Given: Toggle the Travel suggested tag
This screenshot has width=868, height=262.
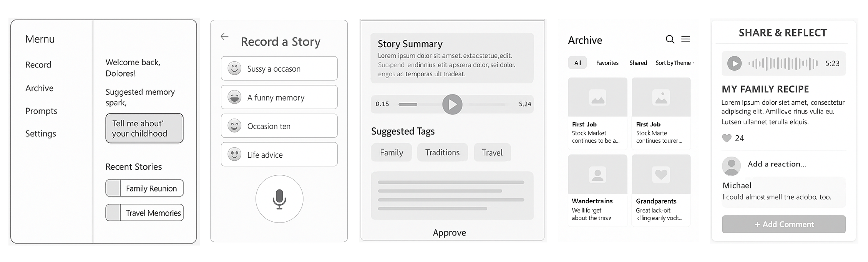Looking at the screenshot, I should [492, 152].
